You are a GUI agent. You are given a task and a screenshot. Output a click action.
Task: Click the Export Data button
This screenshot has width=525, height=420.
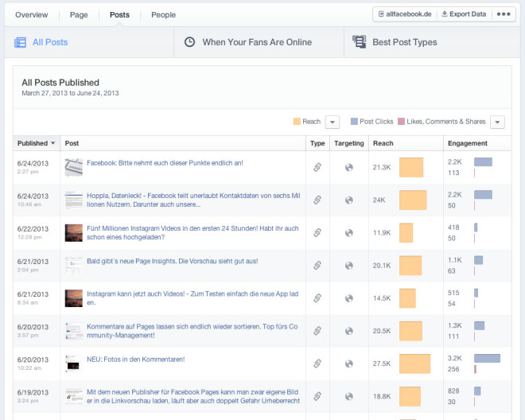(x=464, y=14)
